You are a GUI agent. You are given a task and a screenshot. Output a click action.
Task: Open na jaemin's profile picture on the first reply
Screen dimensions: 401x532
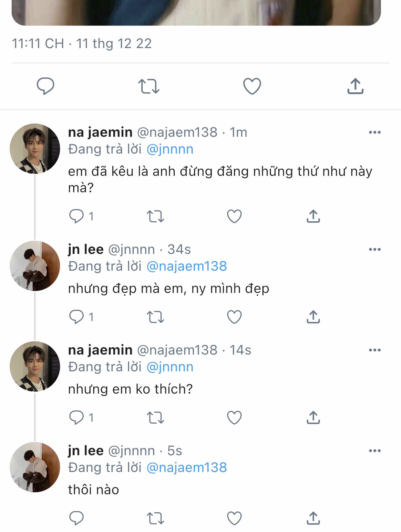[x=35, y=149]
